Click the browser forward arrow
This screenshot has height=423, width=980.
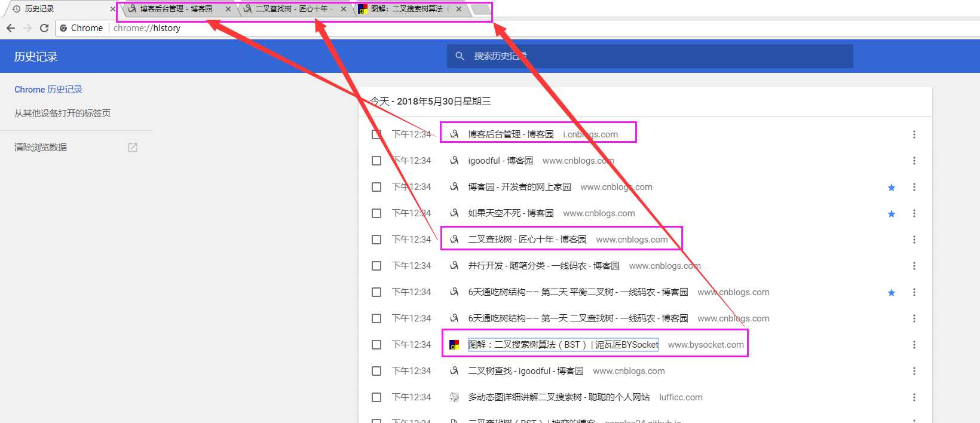pyautogui.click(x=27, y=28)
